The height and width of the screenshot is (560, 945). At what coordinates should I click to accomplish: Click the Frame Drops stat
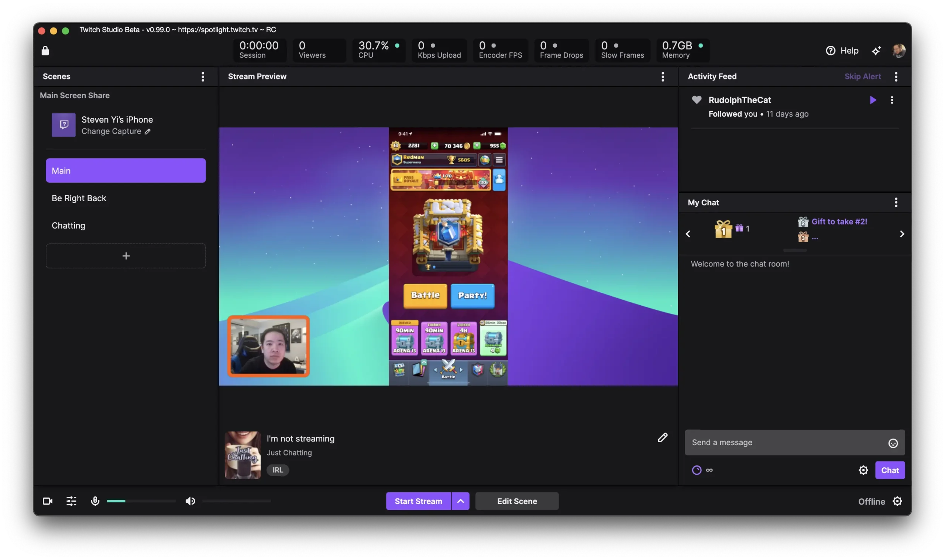pos(561,50)
